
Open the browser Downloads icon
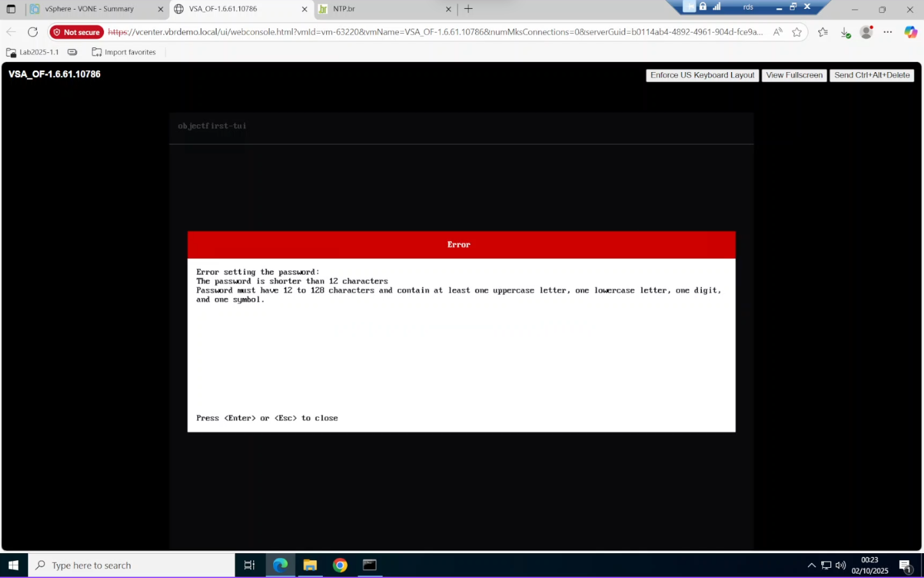pos(845,32)
